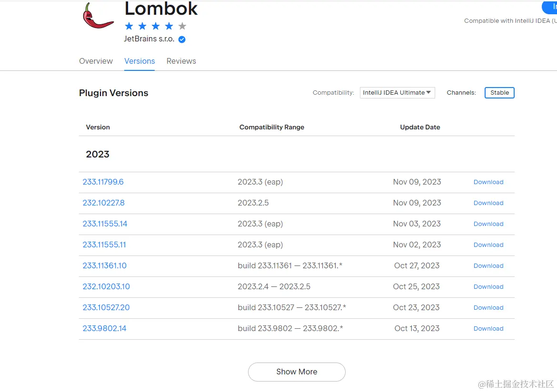Click the Compatibility Range column header
557x392 pixels.
(272, 127)
